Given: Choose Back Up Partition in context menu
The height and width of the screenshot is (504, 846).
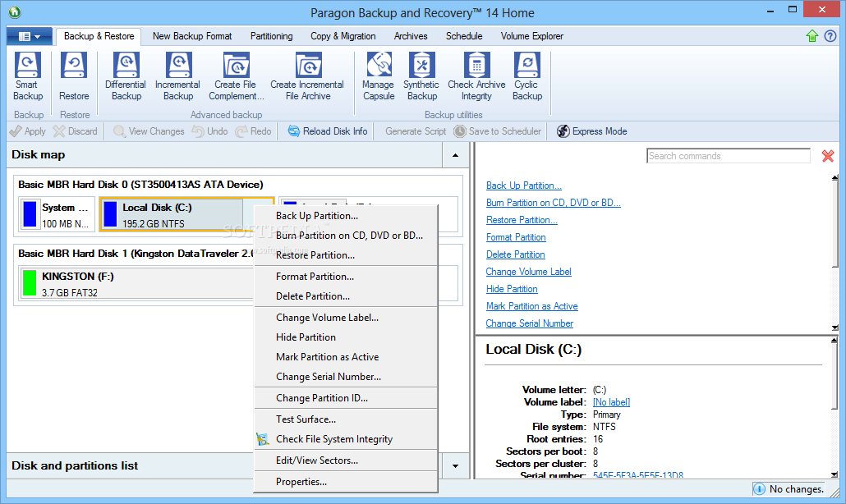Looking at the screenshot, I should pos(346,216).
